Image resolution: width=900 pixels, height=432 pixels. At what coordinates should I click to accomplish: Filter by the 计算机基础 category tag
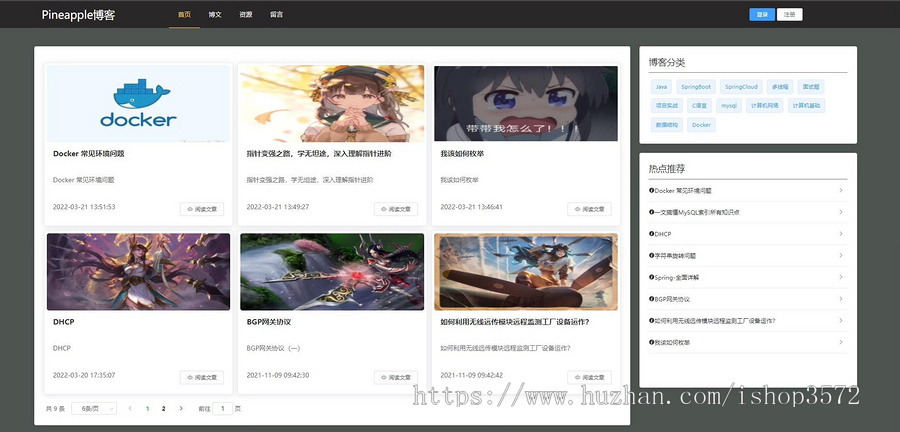(x=806, y=106)
